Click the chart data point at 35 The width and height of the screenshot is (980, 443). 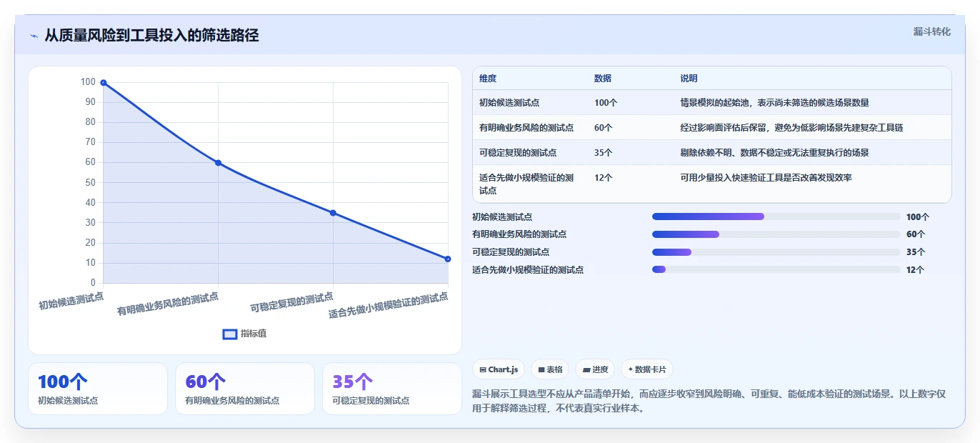pyautogui.click(x=333, y=213)
